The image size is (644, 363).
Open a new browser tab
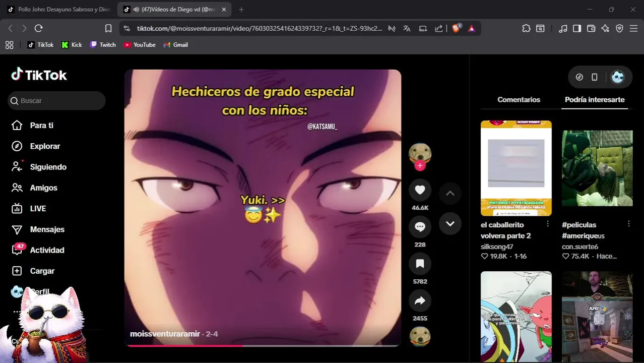point(241,10)
